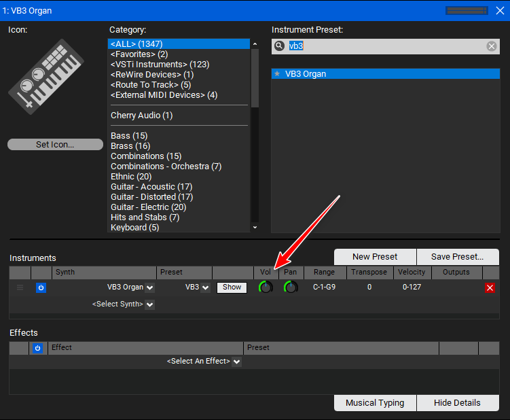
Task: Click the Set Icon button
Action: click(x=55, y=145)
